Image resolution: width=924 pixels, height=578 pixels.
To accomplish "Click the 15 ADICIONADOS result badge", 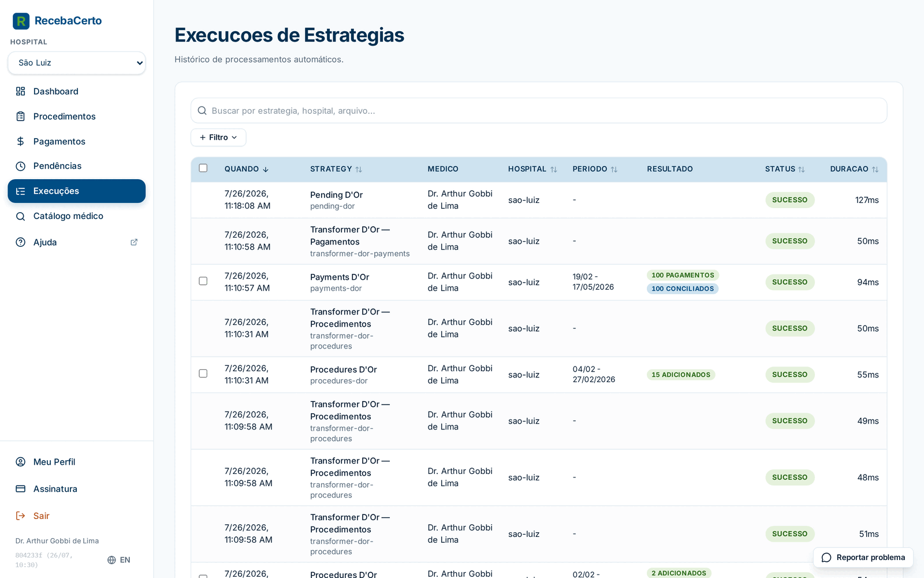I will 681,375.
